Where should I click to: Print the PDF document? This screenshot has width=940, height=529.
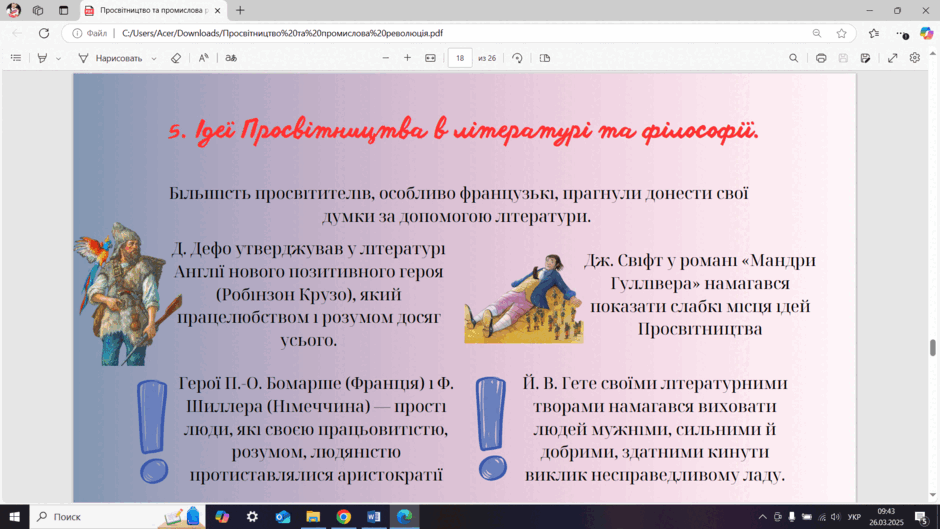(821, 58)
